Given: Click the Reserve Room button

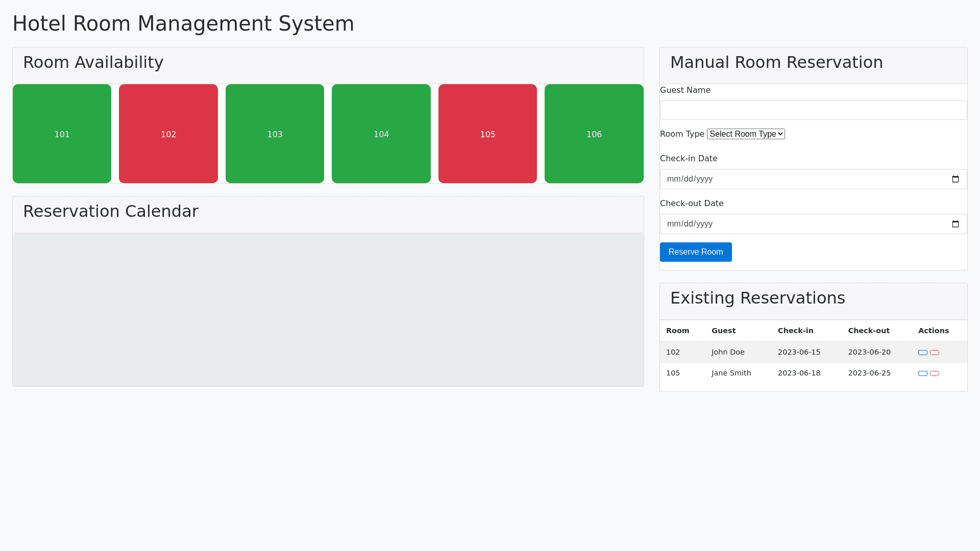Looking at the screenshot, I should [x=696, y=252].
